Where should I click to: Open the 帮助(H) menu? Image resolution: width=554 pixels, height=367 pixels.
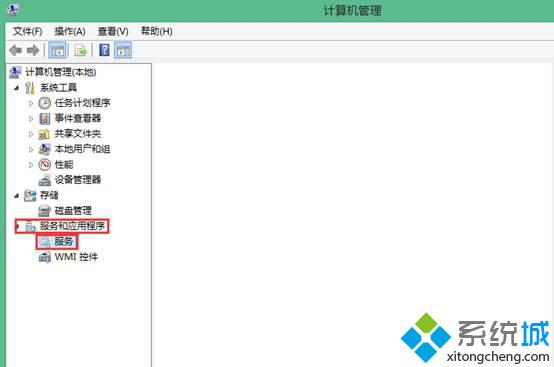[x=157, y=31]
